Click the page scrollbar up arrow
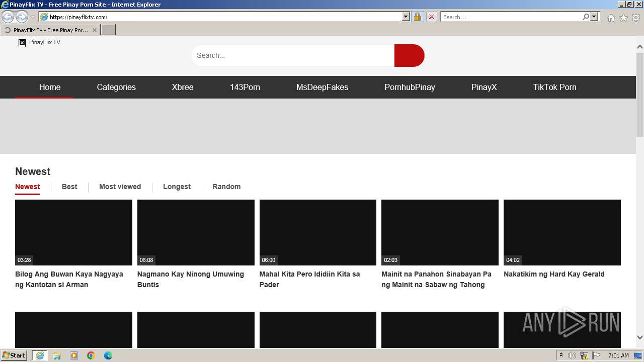This screenshot has width=644, height=362. pyautogui.click(x=640, y=47)
